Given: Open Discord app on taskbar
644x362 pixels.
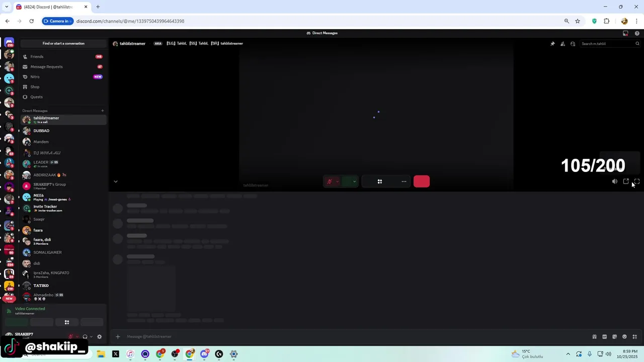Looking at the screenshot, I should coord(204,354).
